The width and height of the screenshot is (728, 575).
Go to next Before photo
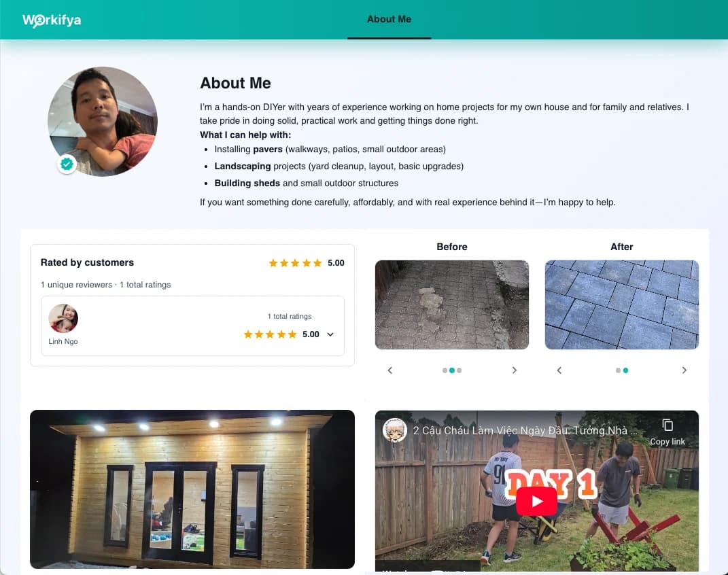pyautogui.click(x=514, y=370)
